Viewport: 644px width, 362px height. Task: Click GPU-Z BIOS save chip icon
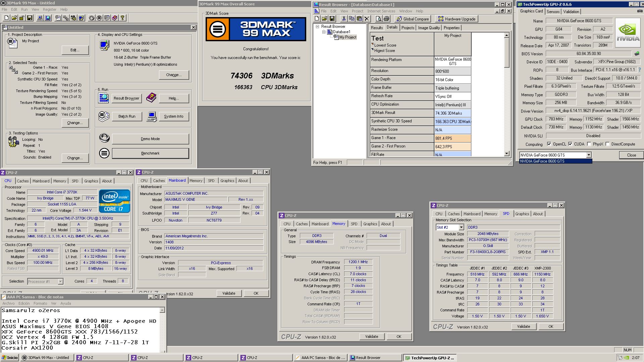(637, 54)
